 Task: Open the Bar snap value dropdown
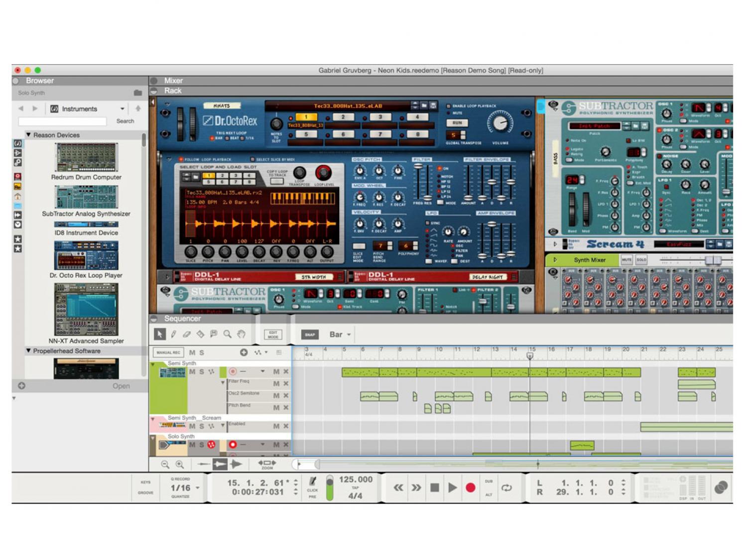(x=341, y=335)
